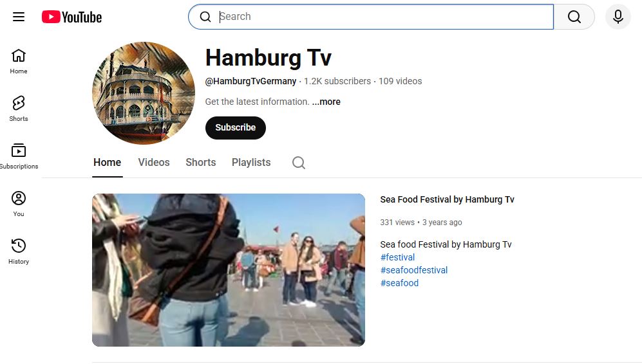Viewport: 642px width, 364px height.
Task: Go to Home in sidebar
Action: [19, 61]
